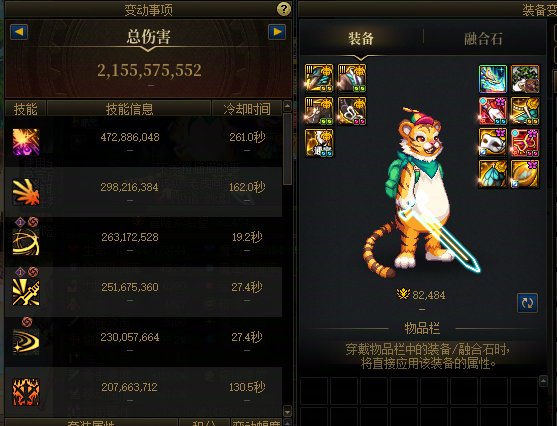557x426 pixels.
Task: Select the white mask equipment slot
Action: click(x=493, y=142)
